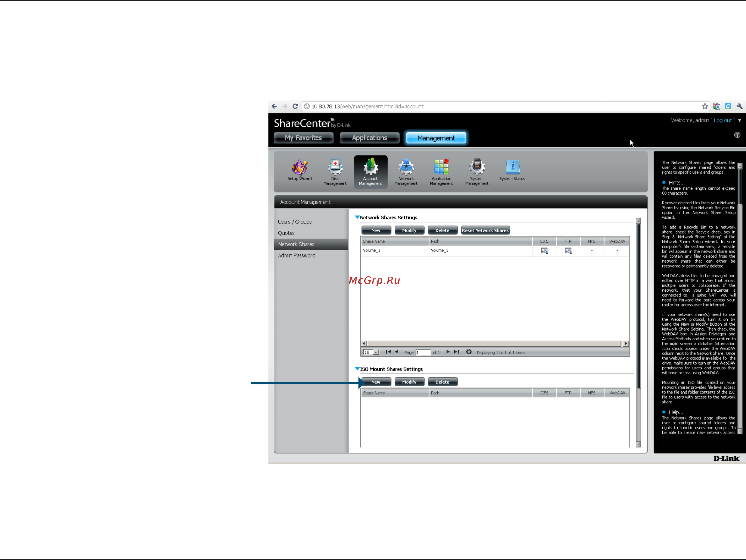The image size is (746, 560).
Task: Open the browser translate extension icon
Action: click(x=716, y=106)
